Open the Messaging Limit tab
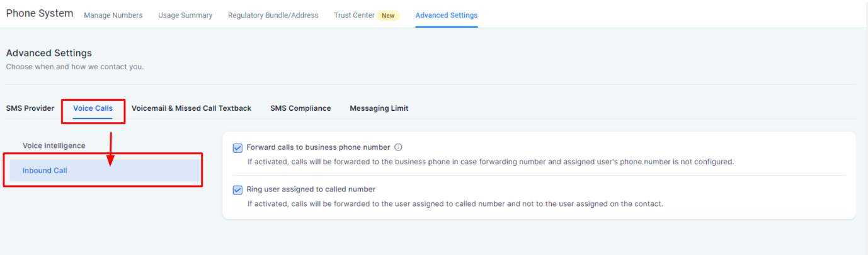This screenshot has height=255, width=868. click(379, 108)
